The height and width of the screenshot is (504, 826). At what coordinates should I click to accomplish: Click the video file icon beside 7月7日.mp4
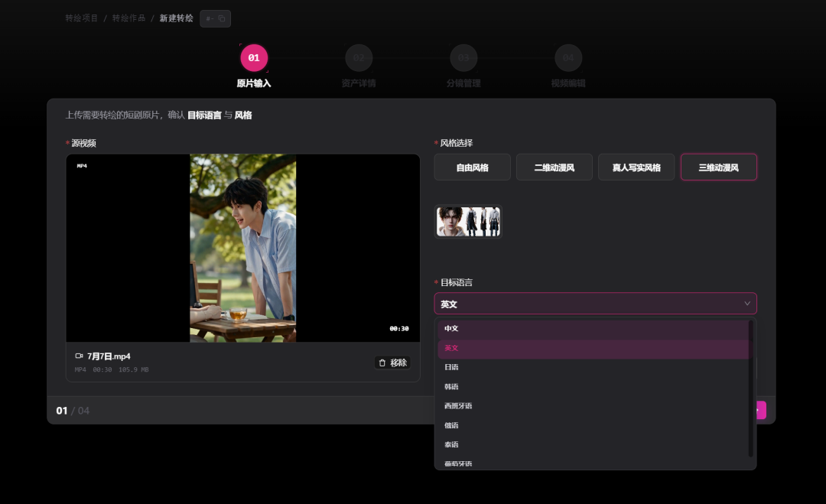pyautogui.click(x=79, y=356)
